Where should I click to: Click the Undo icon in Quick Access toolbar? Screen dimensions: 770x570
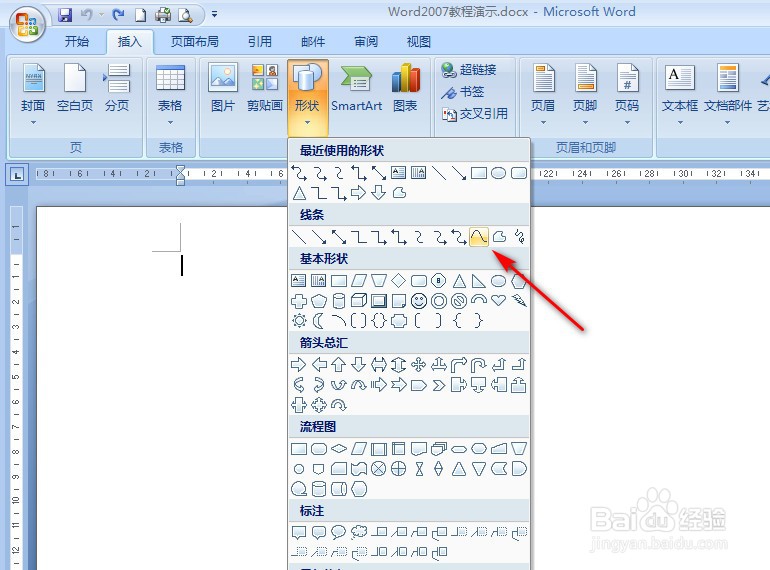click(87, 14)
